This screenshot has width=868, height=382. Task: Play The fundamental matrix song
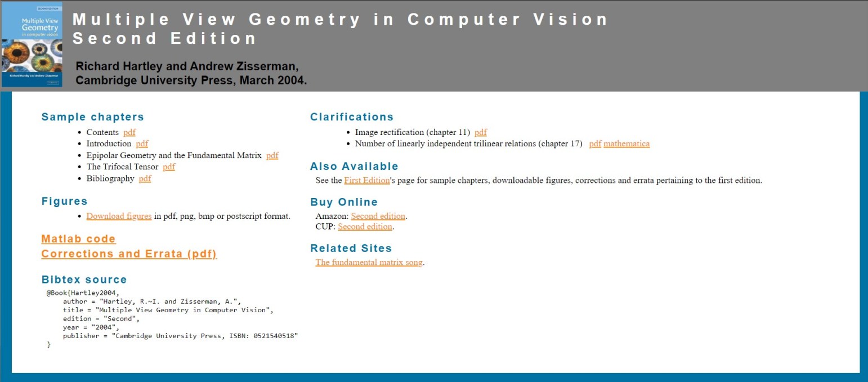[x=369, y=262]
